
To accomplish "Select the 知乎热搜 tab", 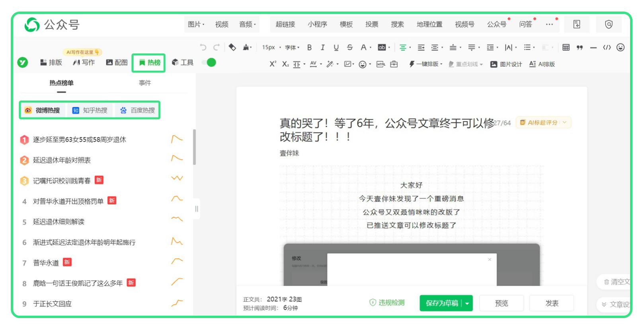I will point(90,110).
